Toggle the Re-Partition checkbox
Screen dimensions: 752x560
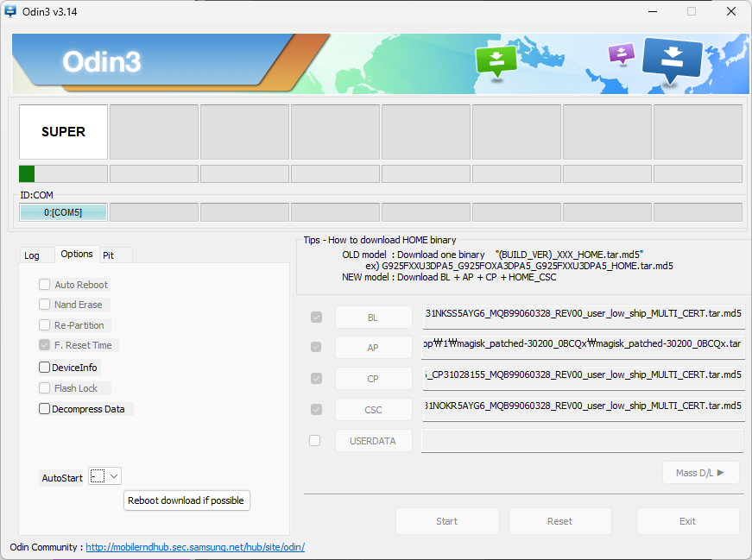pos(45,325)
